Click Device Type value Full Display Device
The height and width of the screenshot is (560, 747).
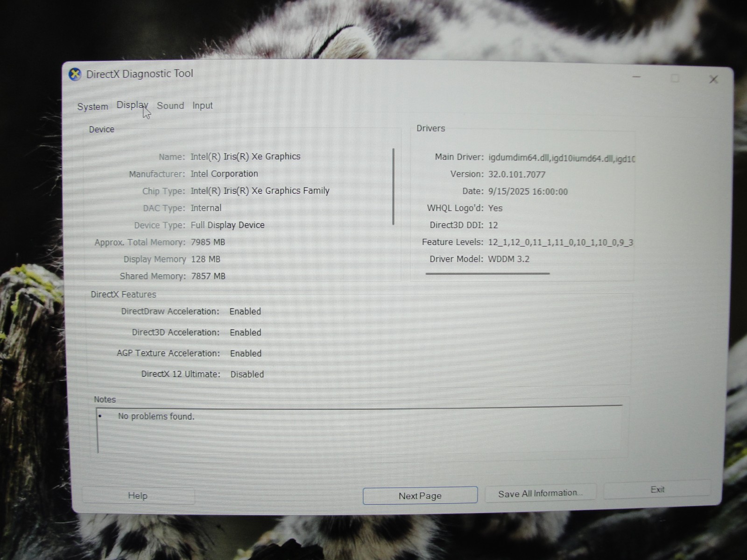coord(227,225)
